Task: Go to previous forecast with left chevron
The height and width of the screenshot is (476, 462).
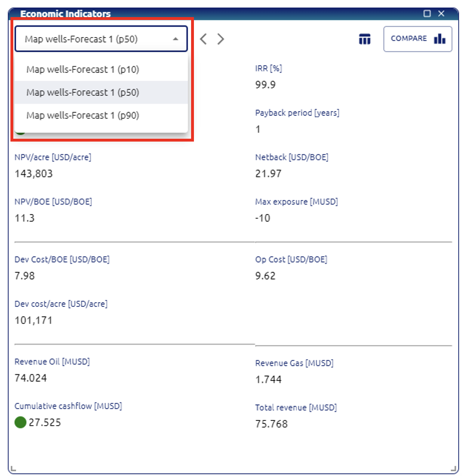Action: [x=203, y=39]
